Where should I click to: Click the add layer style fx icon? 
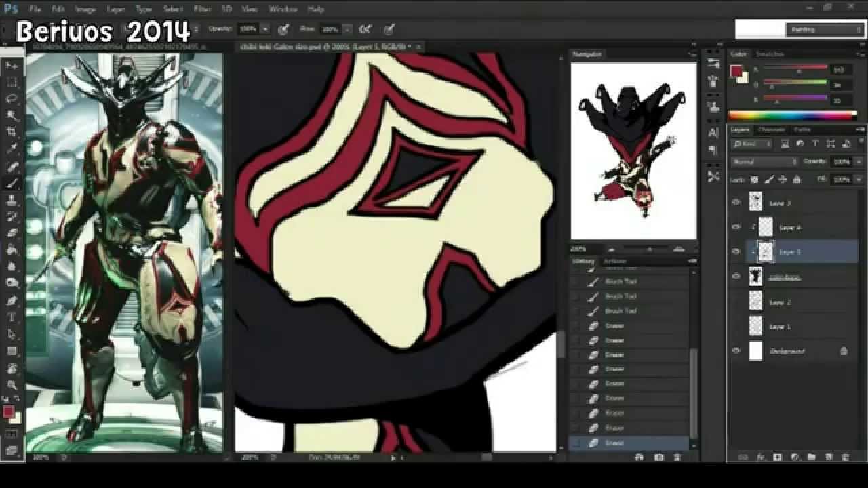tap(760, 457)
